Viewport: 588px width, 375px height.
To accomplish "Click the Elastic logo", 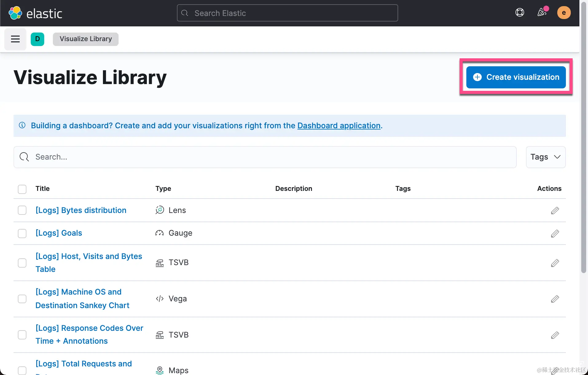I will click(x=35, y=13).
